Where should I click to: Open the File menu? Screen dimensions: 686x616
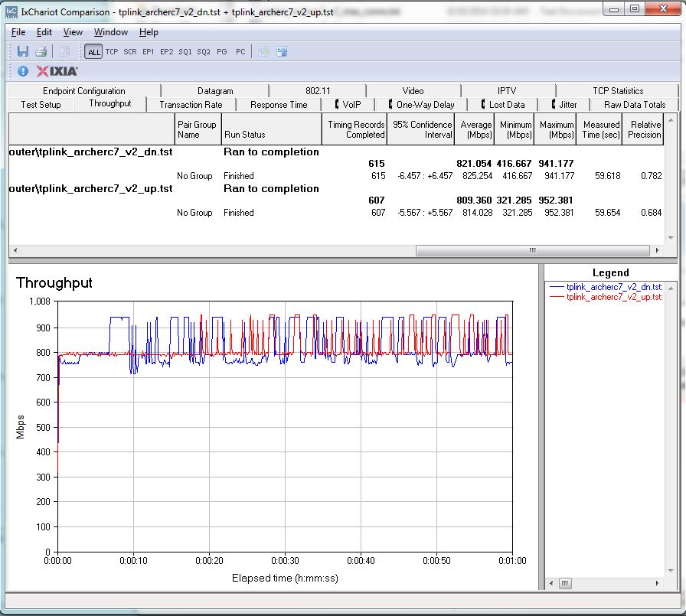[x=18, y=32]
